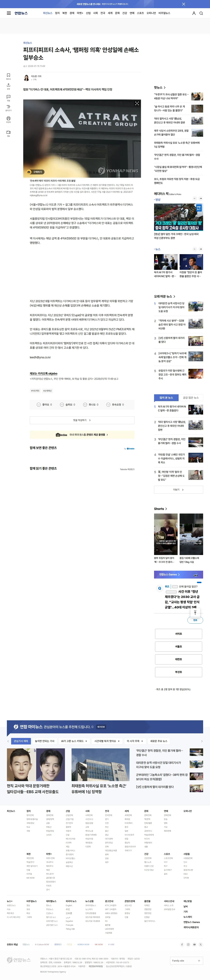
Task: Click the bookmark (북마크) sidebar icon
Action: click(8, 76)
